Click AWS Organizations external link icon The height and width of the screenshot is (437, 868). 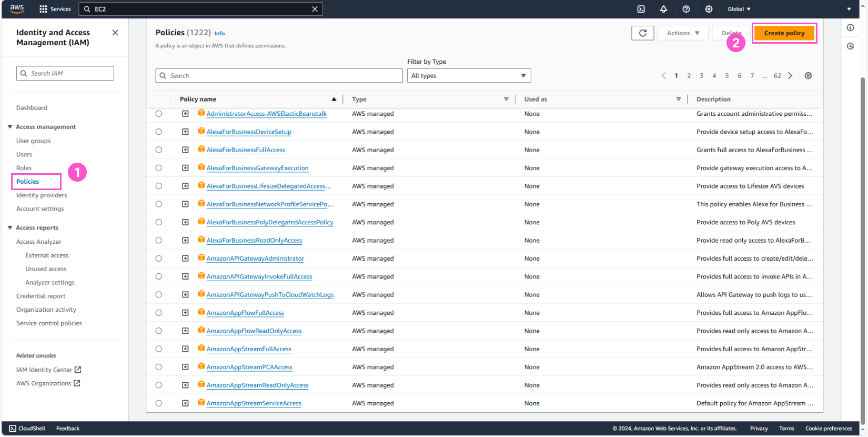click(x=77, y=383)
